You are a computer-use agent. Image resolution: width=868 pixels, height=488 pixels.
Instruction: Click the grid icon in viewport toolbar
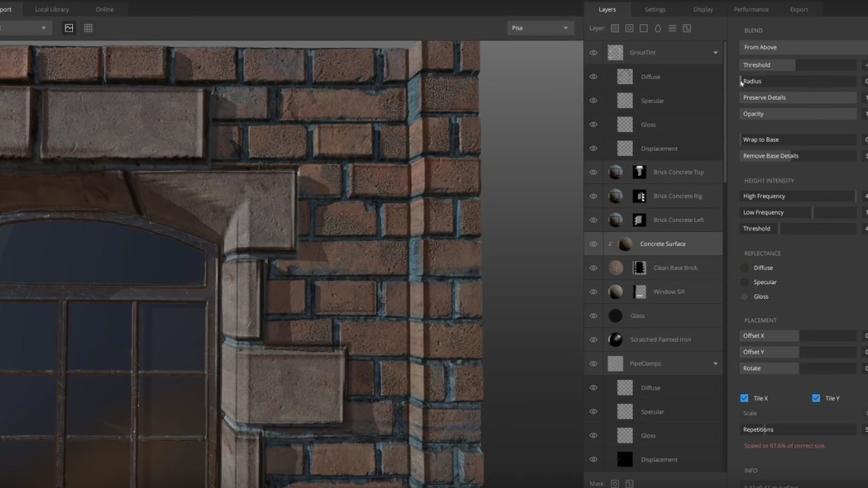click(88, 28)
